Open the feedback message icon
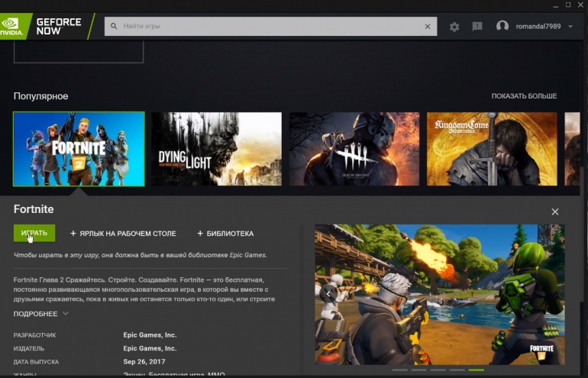Viewport: 588px width, 378px height. coord(477,26)
